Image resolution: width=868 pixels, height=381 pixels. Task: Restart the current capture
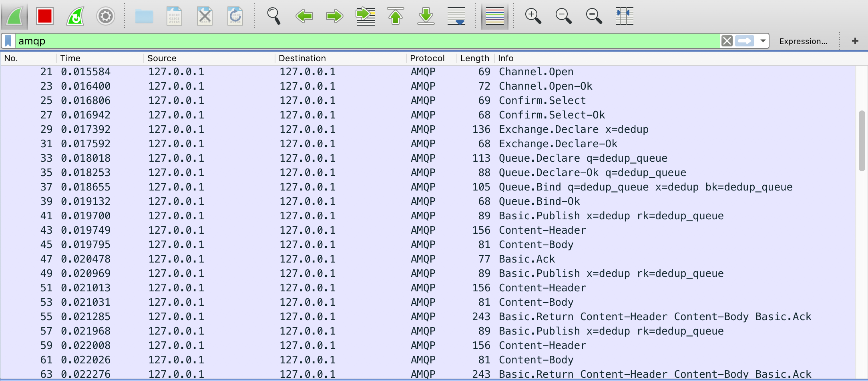click(75, 16)
